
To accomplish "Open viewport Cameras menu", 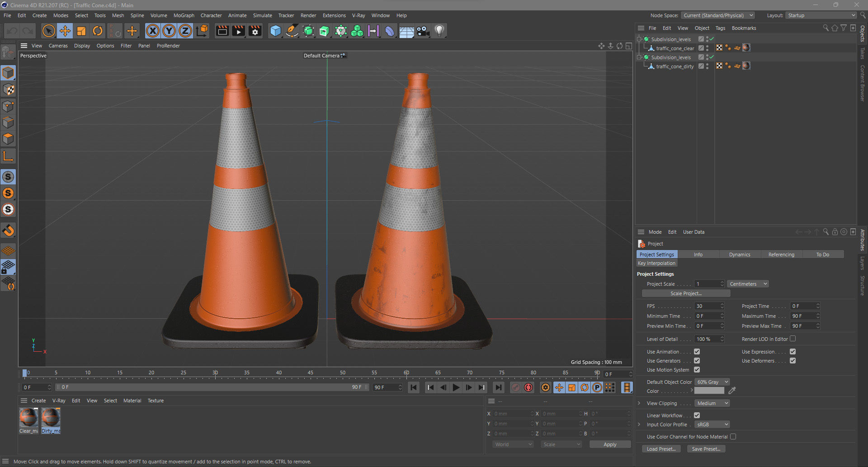I will [58, 46].
